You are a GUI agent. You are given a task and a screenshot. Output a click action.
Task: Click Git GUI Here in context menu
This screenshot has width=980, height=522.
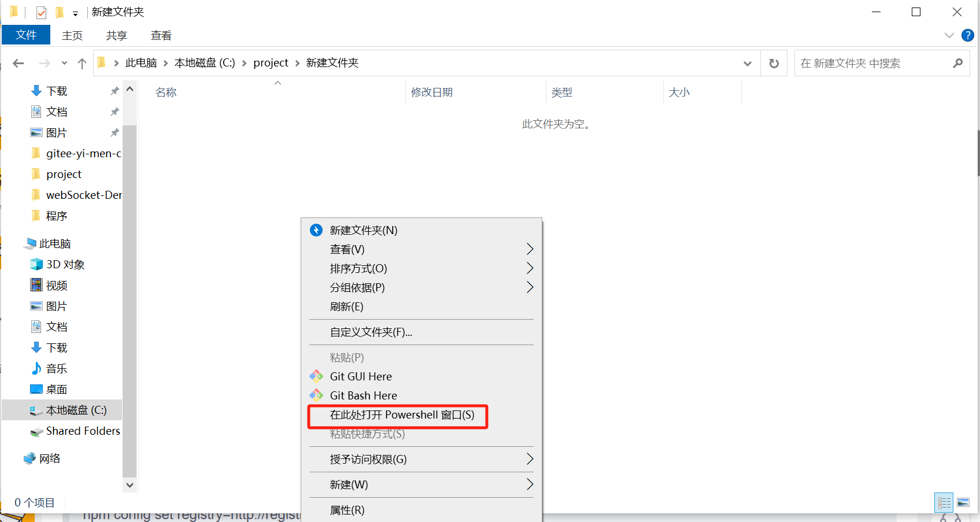421,376
